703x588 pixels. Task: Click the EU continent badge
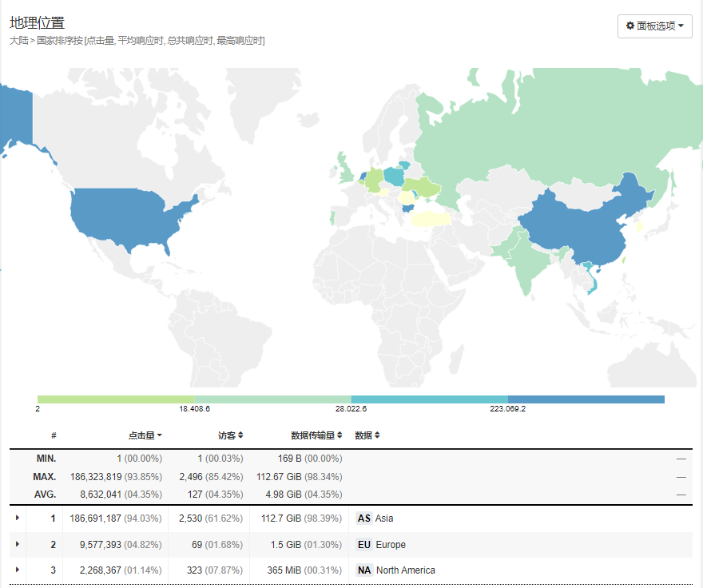click(363, 545)
